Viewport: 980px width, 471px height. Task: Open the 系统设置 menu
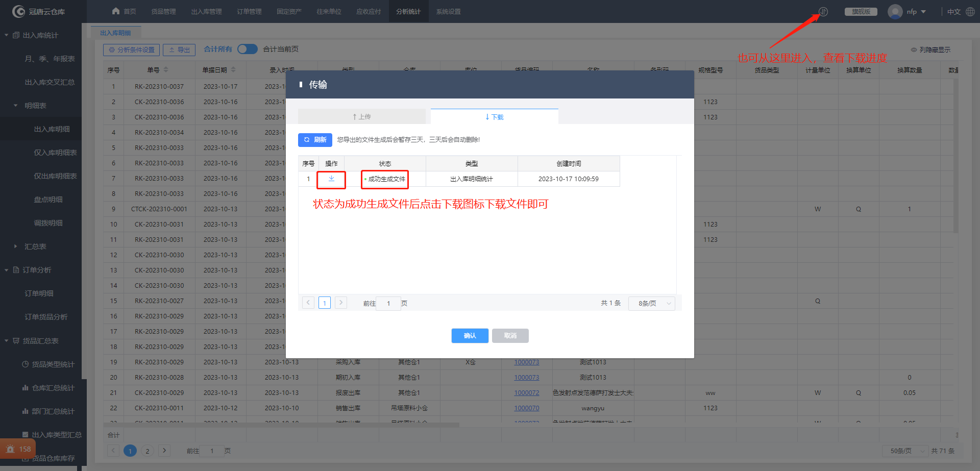[448, 11]
